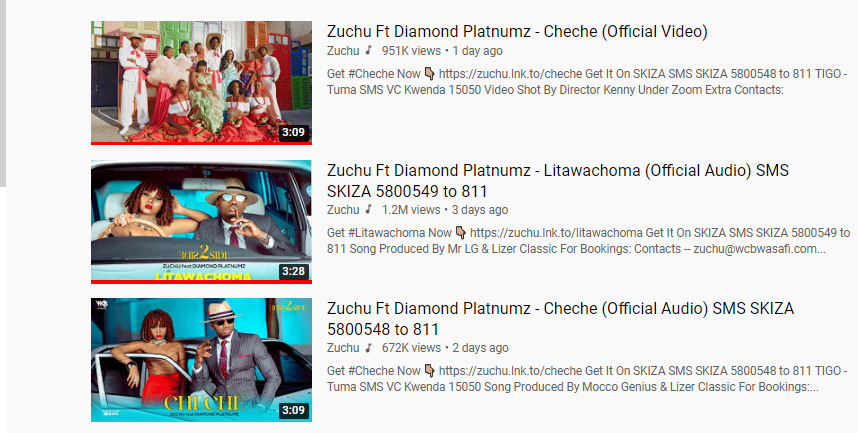Click music note icon beside 951K views

369,50
